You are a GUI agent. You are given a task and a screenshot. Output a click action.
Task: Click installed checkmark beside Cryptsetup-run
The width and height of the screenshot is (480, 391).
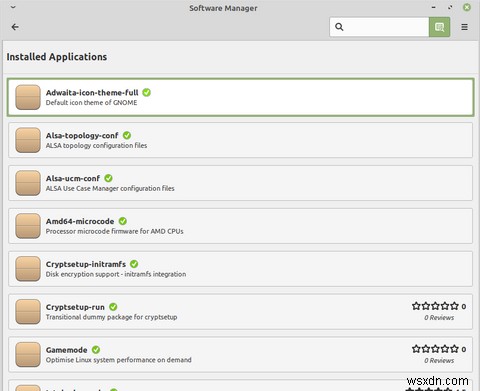pos(113,307)
